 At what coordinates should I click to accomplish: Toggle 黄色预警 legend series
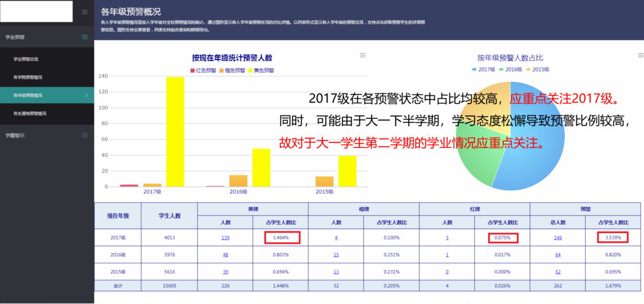coord(261,71)
